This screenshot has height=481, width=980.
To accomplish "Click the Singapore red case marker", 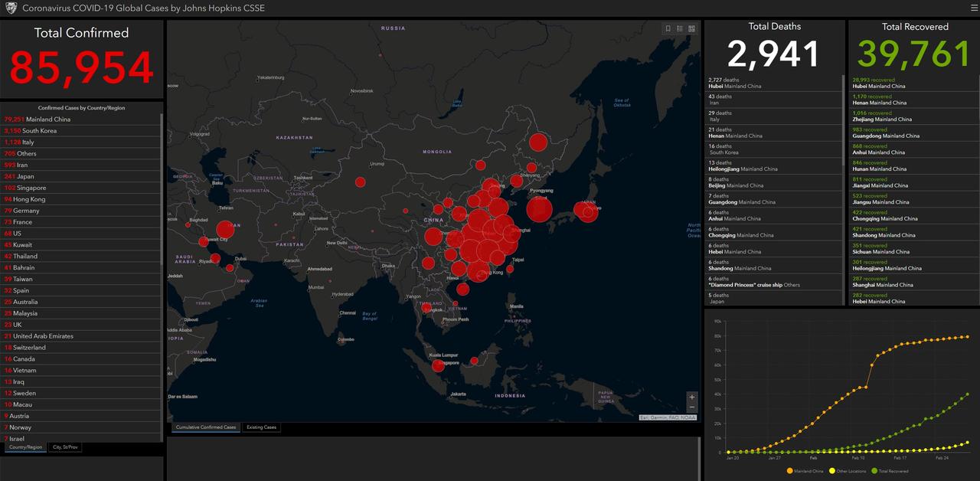I will tap(438, 365).
